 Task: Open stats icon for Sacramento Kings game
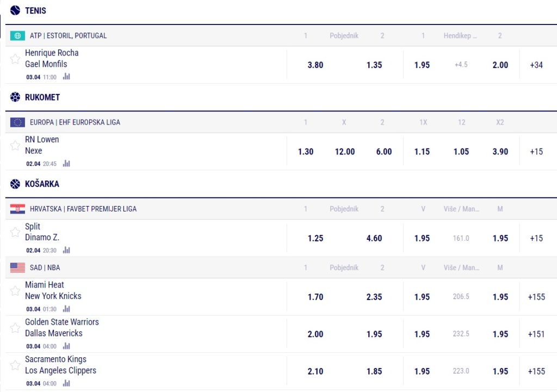[x=66, y=383]
